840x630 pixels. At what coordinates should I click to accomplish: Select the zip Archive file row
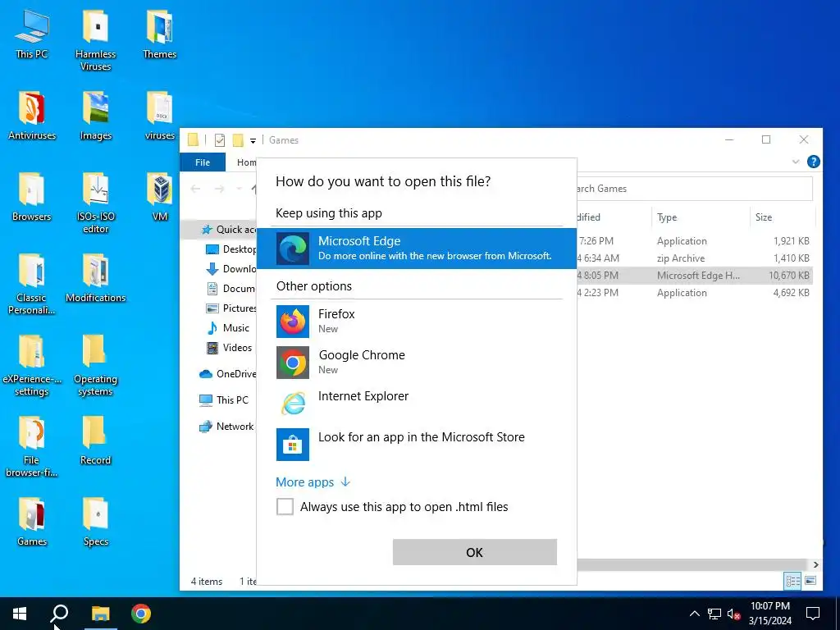(x=694, y=258)
